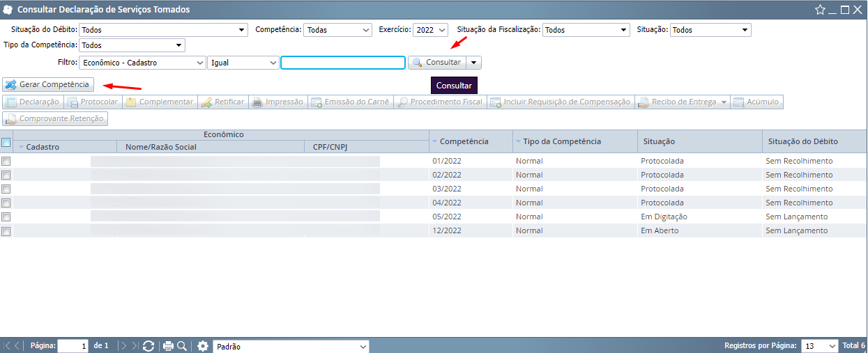Check the row for competência 01/2022

click(6, 161)
